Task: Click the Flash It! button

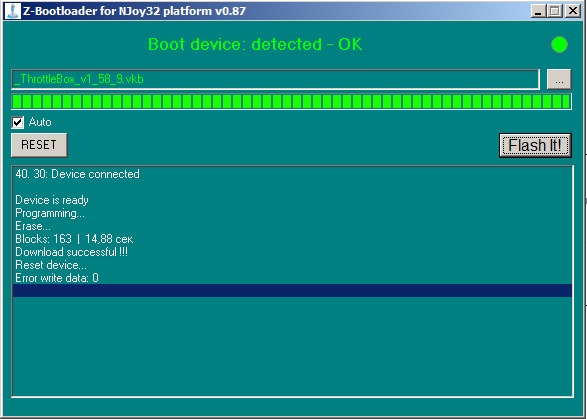Action: tap(535, 145)
